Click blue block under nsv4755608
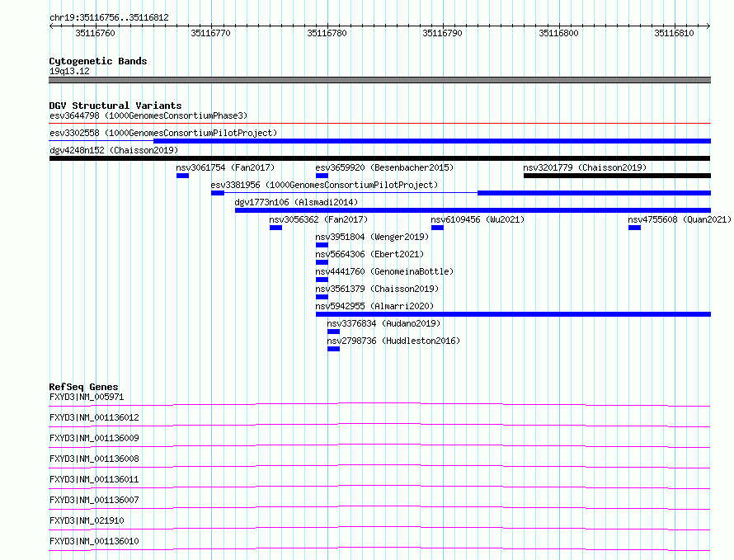This screenshot has width=734, height=560. 634,228
